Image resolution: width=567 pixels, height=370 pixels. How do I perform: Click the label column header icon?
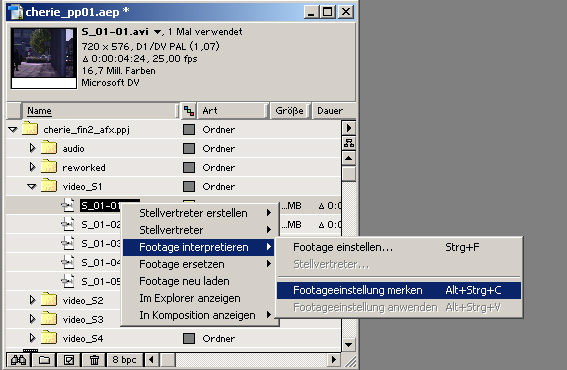click(189, 111)
